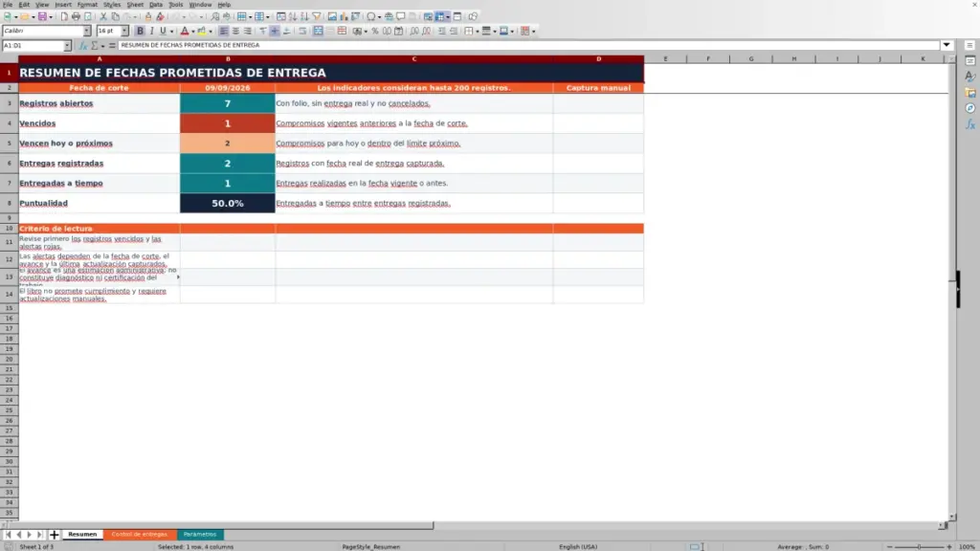Click the Copy icon

115,17
